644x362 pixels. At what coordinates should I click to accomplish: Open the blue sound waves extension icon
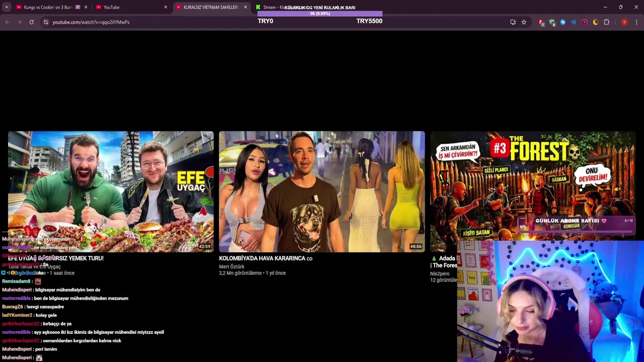pyautogui.click(x=574, y=22)
